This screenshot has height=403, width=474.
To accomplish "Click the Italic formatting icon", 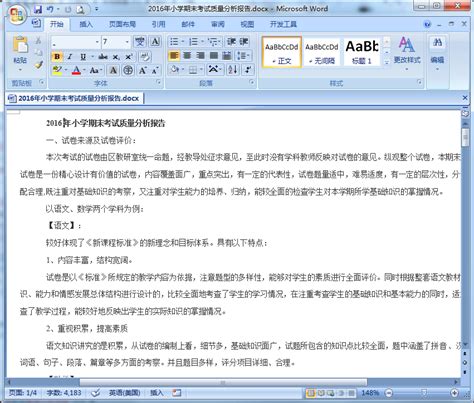I will (70, 57).
